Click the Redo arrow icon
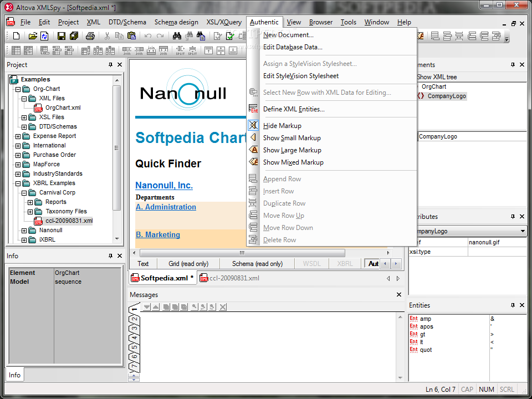The height and width of the screenshot is (399, 532). [160, 36]
